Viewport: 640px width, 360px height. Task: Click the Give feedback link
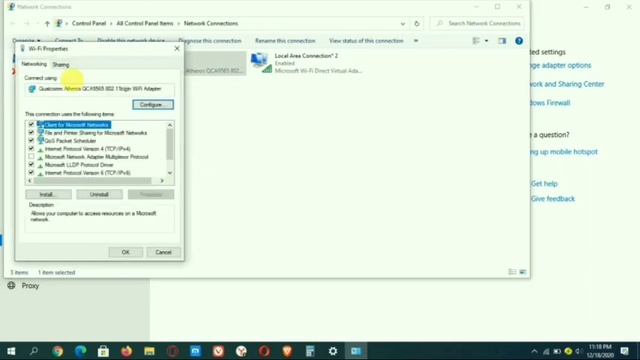pyautogui.click(x=553, y=199)
